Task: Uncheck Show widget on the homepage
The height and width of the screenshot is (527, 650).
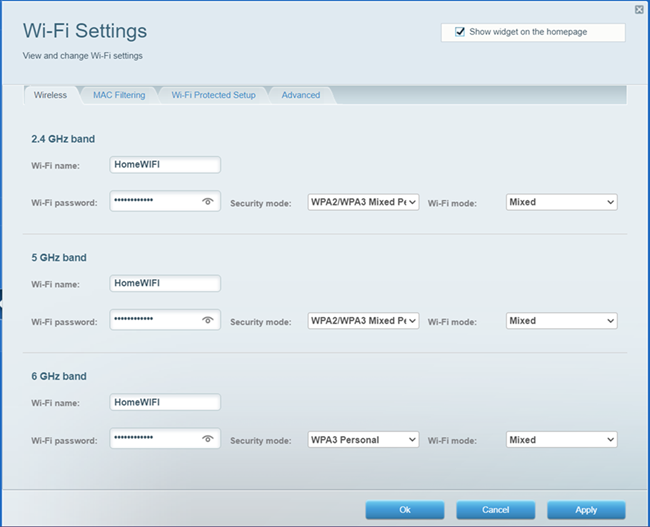Action: click(460, 32)
